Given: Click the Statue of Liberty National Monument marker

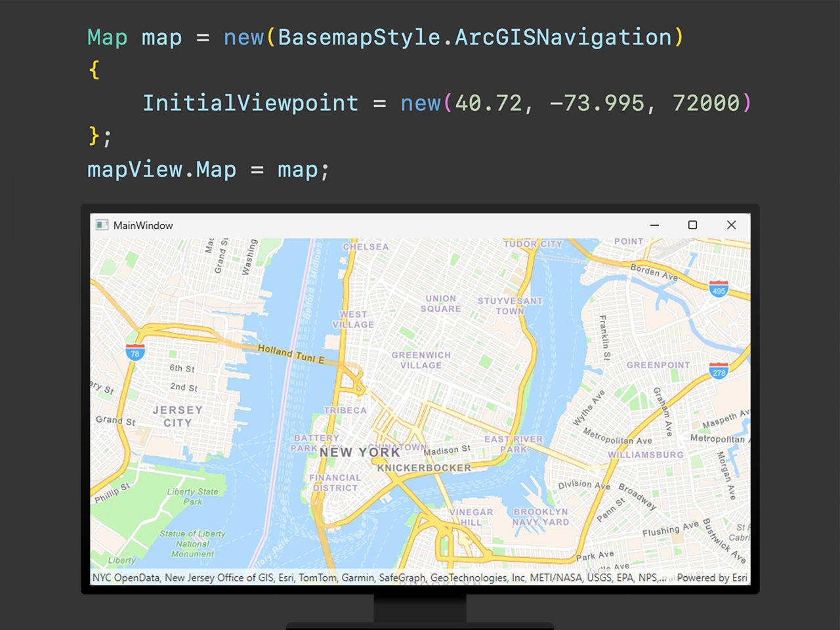Looking at the screenshot, I should [192, 543].
